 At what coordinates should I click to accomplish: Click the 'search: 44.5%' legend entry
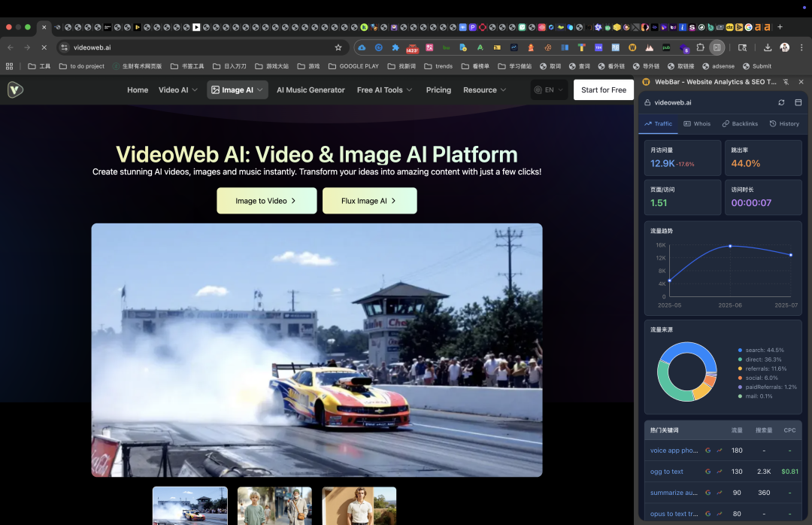click(x=761, y=351)
